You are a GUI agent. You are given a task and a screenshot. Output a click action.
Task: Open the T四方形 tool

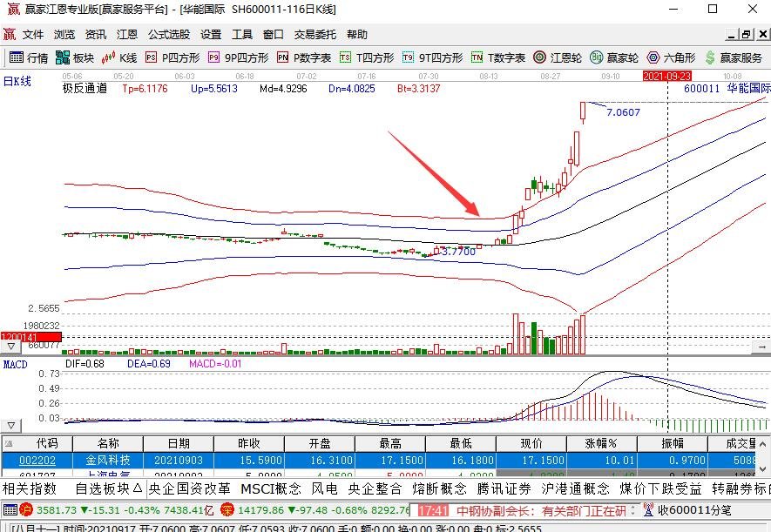pos(367,58)
